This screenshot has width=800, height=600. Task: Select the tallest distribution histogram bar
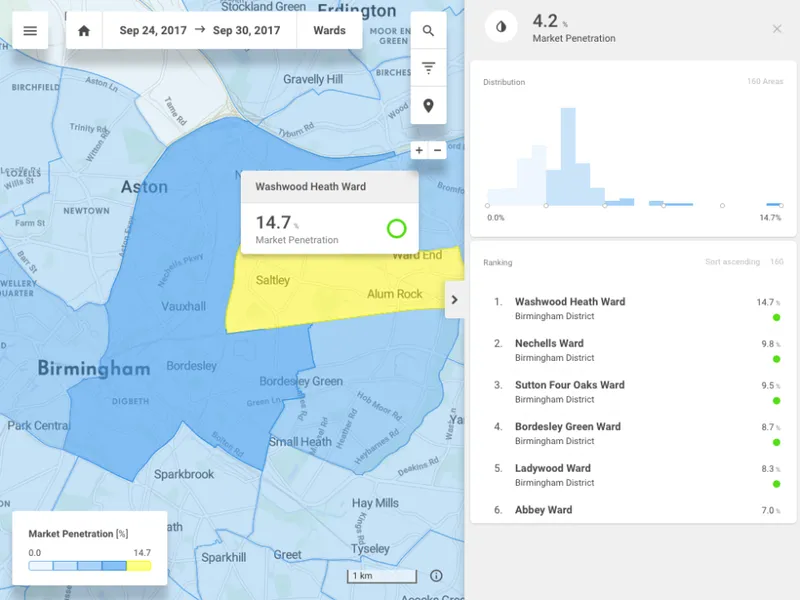[568, 157]
